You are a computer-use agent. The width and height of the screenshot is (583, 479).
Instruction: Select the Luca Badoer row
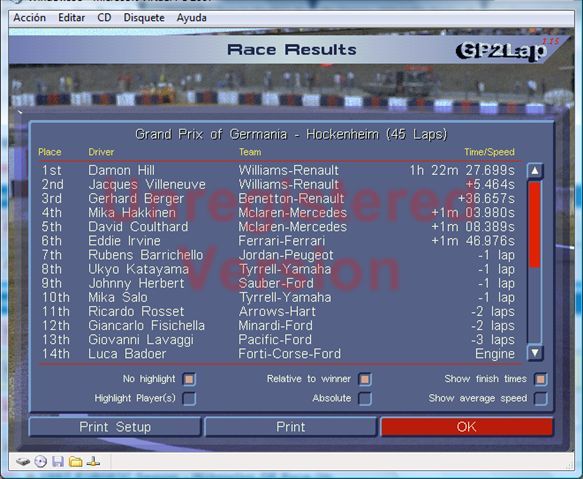(278, 354)
